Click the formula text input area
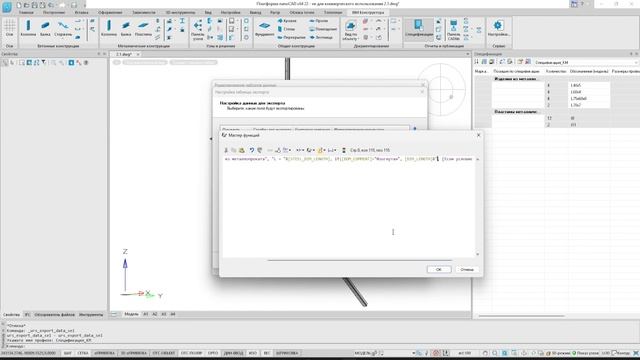The image size is (640, 360). pyautogui.click(x=349, y=206)
